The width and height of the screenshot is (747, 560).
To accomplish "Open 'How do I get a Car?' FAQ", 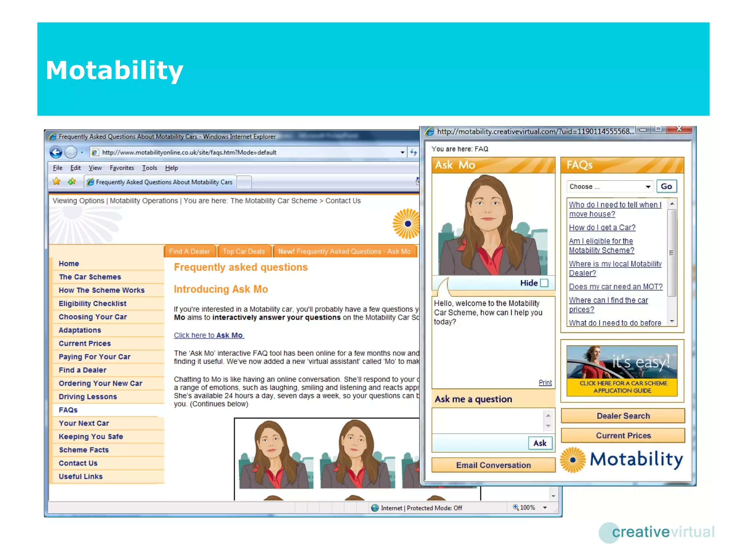I will tap(602, 227).
